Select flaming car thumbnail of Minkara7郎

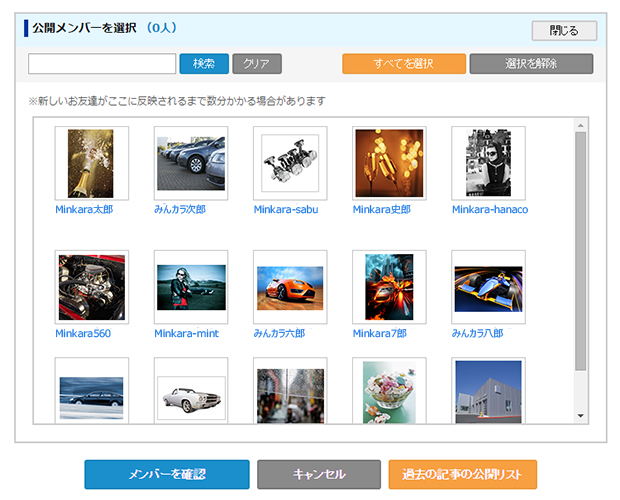(x=389, y=287)
